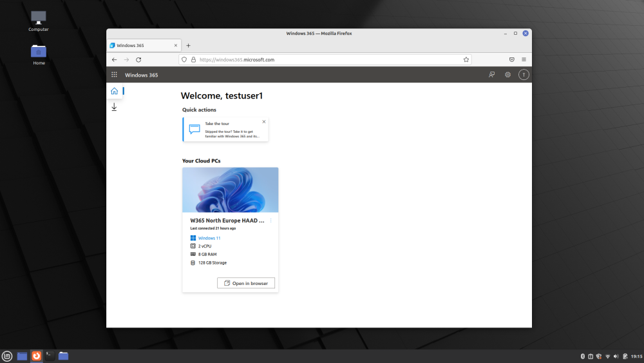Open the downloads section in the sidebar
The width and height of the screenshot is (644, 363).
[x=114, y=107]
